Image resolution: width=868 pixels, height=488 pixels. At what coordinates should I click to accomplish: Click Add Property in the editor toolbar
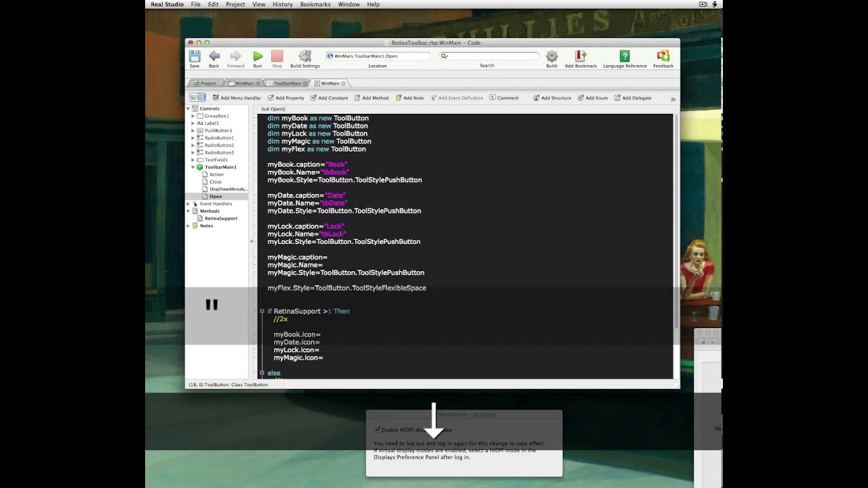(x=285, y=98)
